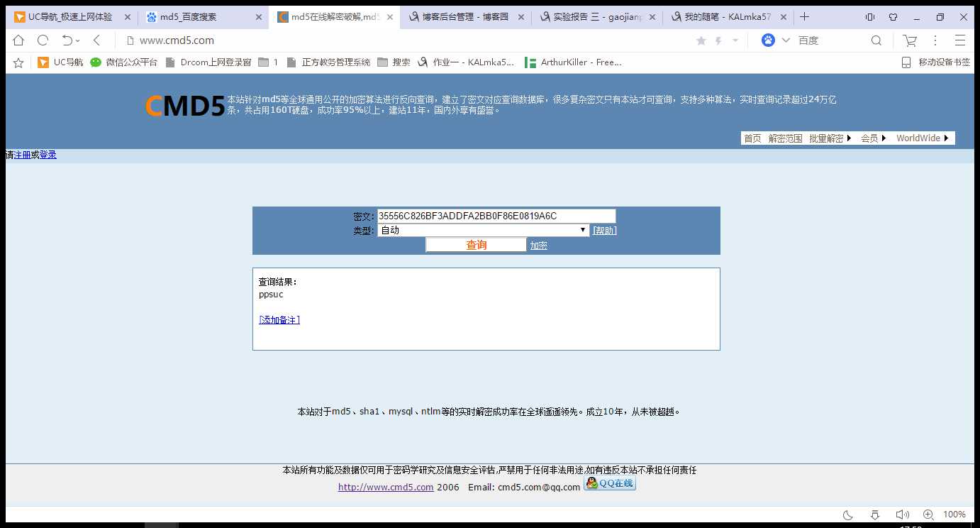The height and width of the screenshot is (528, 980).
Task: Expand the 会员 menu
Action: 874,138
